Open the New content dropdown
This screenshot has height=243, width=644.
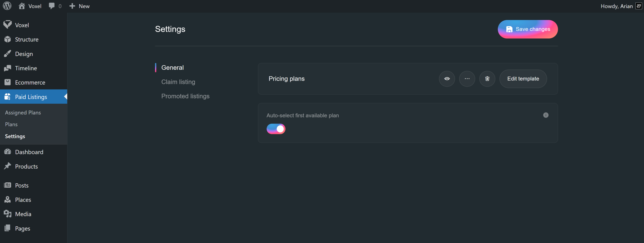click(79, 6)
